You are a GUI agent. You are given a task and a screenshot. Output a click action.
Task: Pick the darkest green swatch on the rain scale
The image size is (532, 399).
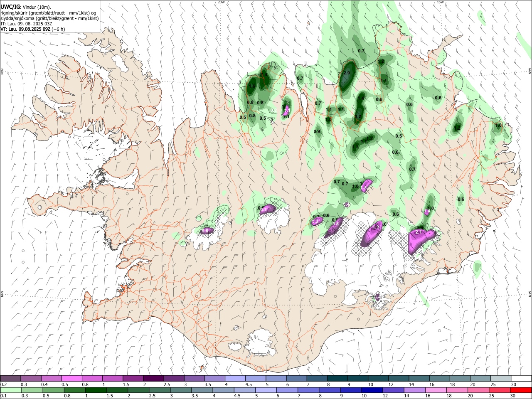click(x=96, y=390)
